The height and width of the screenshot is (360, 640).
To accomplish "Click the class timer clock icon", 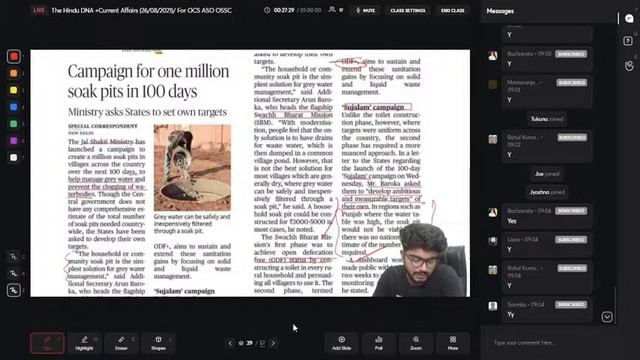I will pos(267,10).
